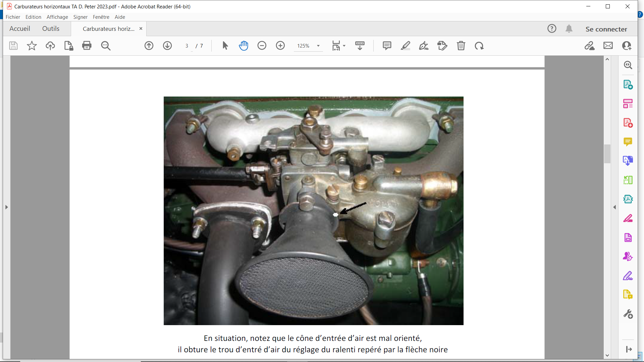644x362 pixels.
Task: Go to previous page arrow
Action: pos(149,46)
